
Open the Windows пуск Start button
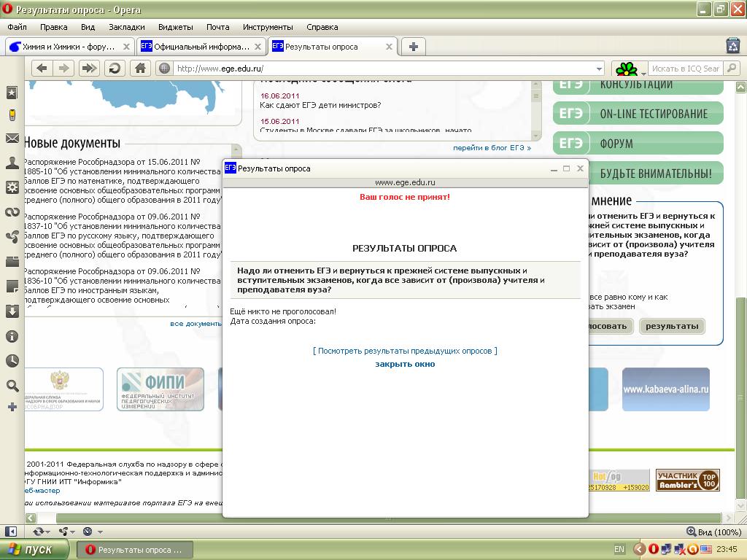pyautogui.click(x=35, y=549)
